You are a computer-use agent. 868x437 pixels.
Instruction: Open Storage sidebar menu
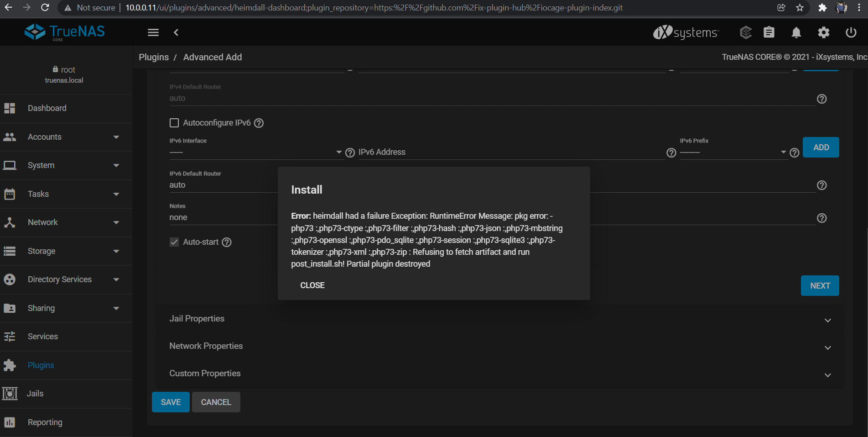[66, 251]
